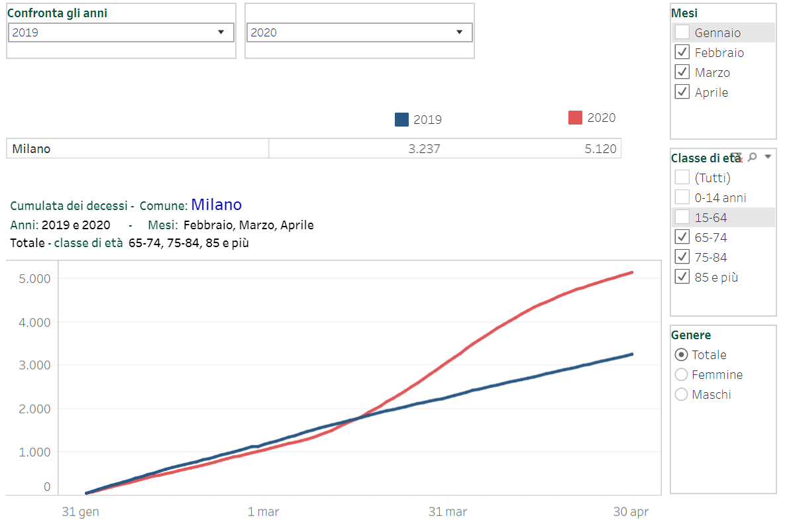
Task: Click the blue 2019 legend swatch
Action: coord(401,119)
